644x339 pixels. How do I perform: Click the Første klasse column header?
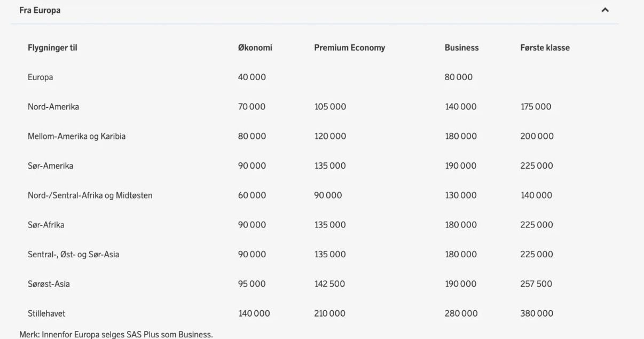point(544,47)
